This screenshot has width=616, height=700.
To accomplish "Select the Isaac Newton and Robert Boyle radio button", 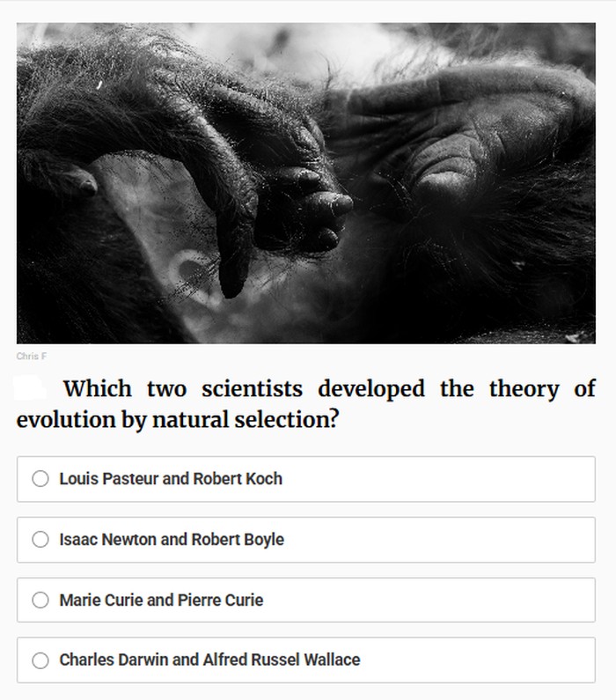I will [x=40, y=540].
